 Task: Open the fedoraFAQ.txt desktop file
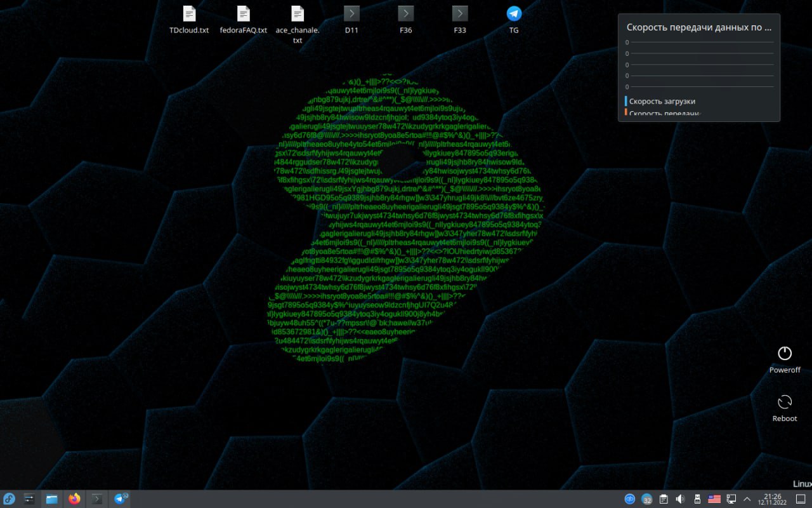(x=244, y=14)
